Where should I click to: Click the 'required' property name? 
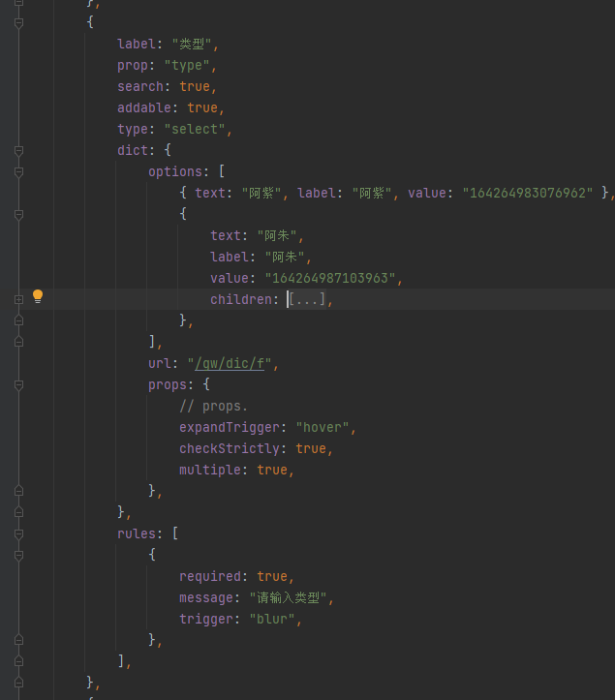coord(210,576)
